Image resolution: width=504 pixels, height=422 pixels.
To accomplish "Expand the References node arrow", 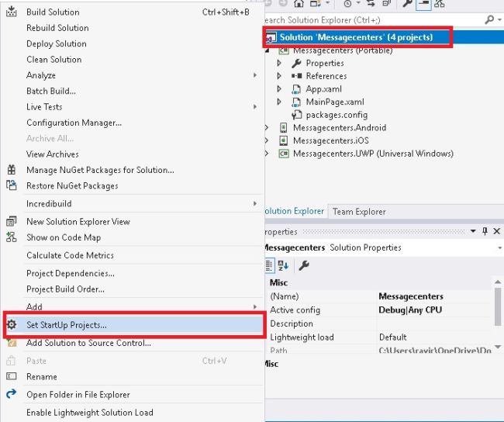I will [279, 75].
